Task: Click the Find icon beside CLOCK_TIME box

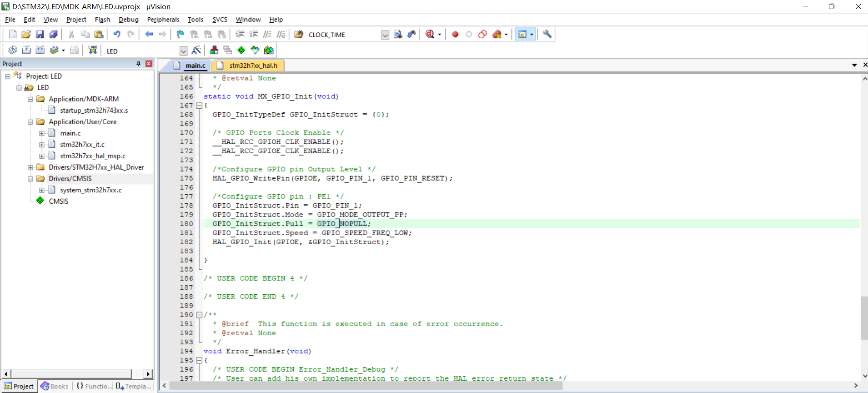Action: tap(398, 34)
